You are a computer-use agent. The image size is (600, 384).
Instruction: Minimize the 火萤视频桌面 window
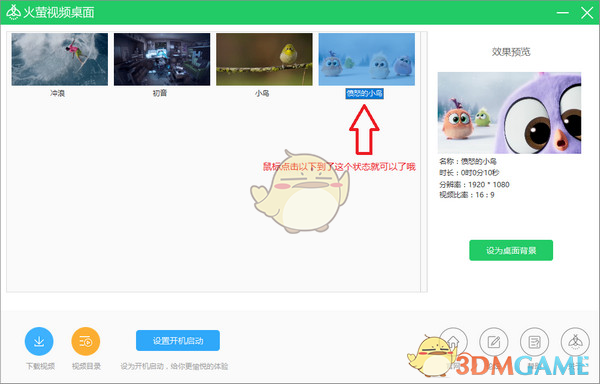562,13
